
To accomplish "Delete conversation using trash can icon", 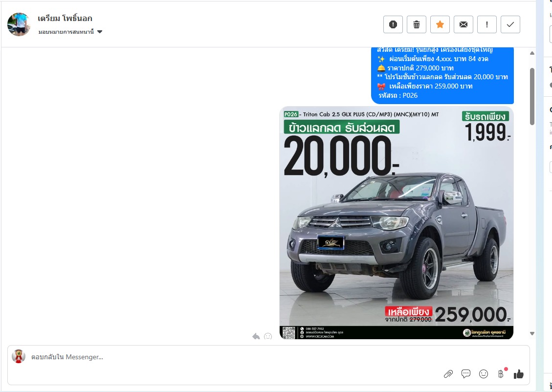I will pyautogui.click(x=417, y=24).
